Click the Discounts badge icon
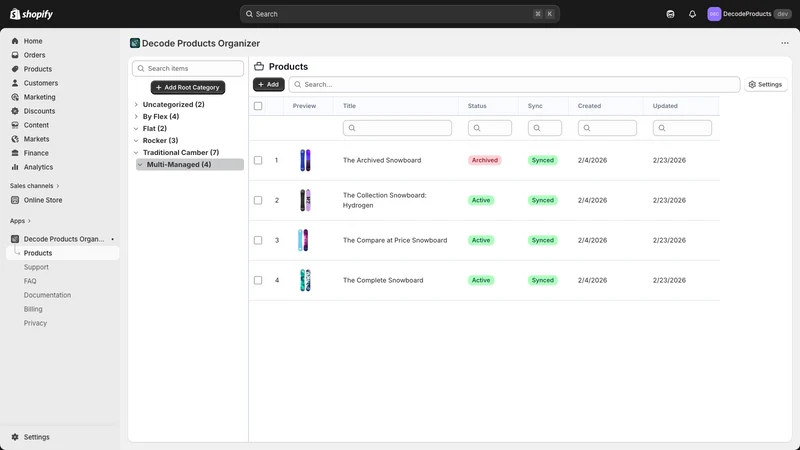The height and width of the screenshot is (450, 800). pyautogui.click(x=15, y=111)
